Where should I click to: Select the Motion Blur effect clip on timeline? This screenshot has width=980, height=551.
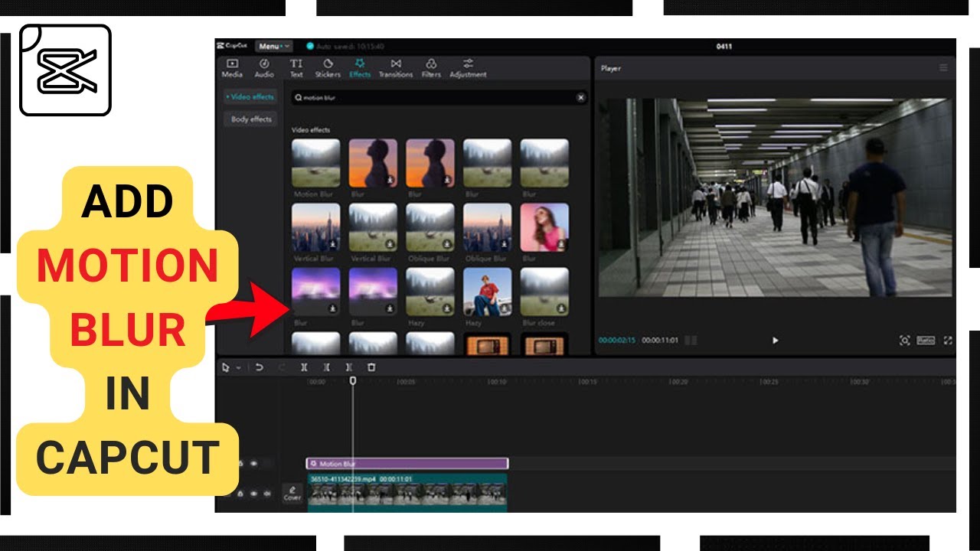pos(407,464)
